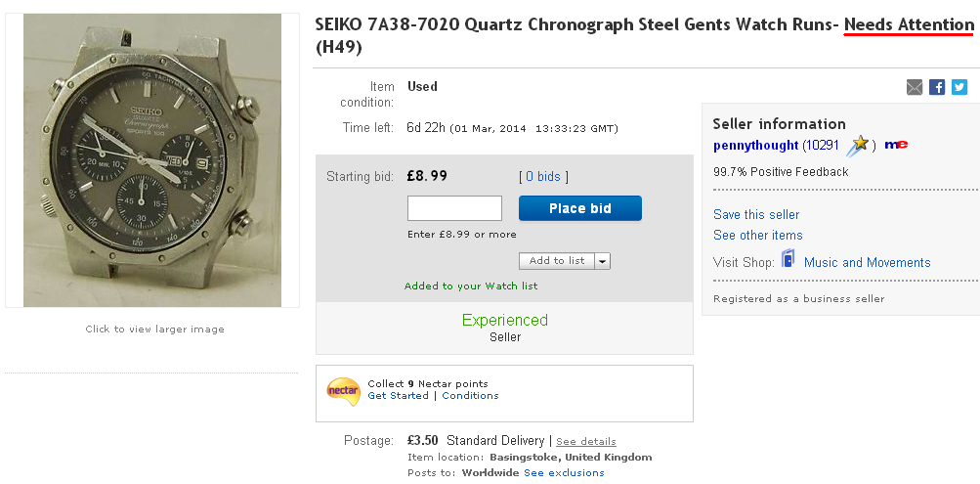Open the seller's 'me' page icon
The width and height of the screenshot is (980, 484).
click(x=896, y=145)
